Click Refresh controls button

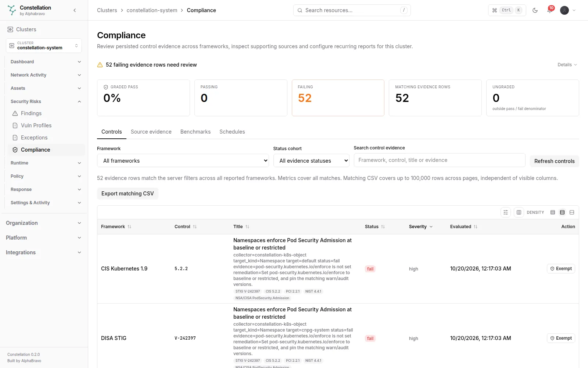point(554,161)
